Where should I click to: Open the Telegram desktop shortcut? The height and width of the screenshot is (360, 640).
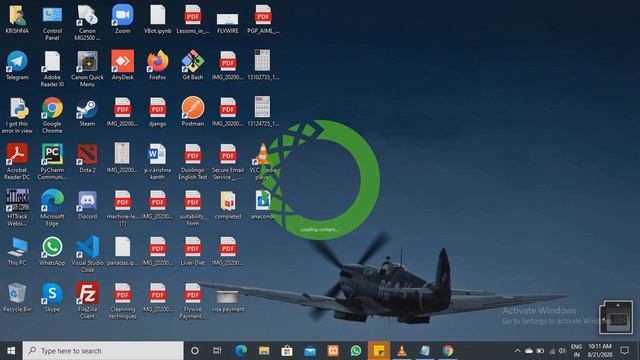coord(17,65)
